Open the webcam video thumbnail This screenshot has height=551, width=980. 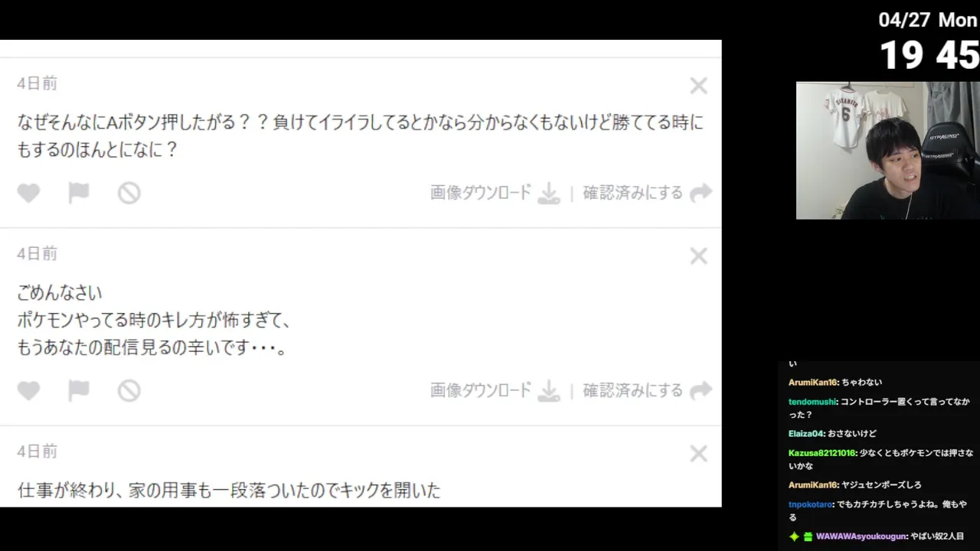[x=887, y=151]
